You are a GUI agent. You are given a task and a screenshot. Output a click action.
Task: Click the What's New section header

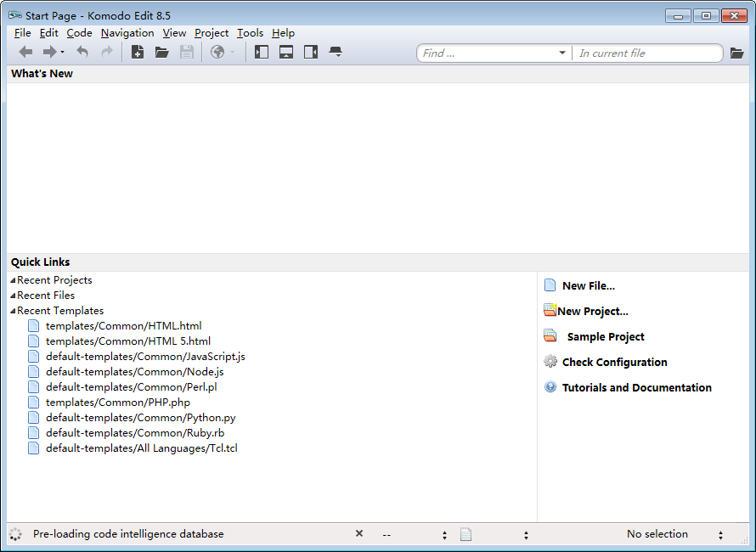(42, 74)
